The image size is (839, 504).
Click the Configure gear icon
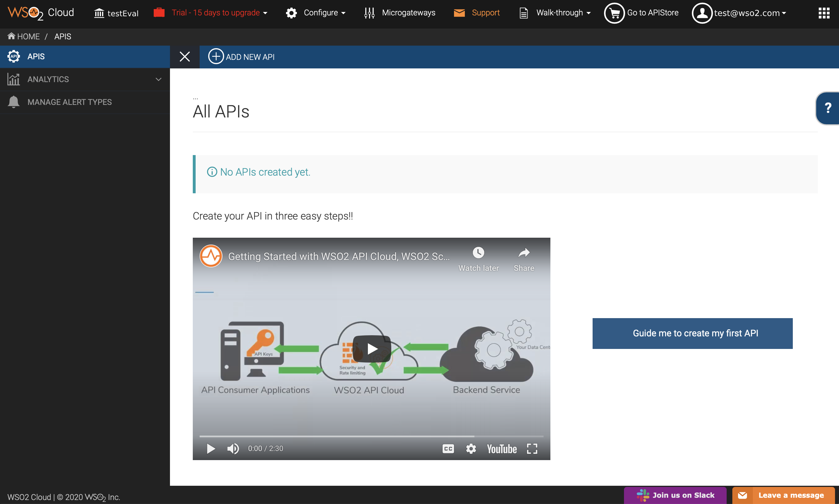[x=291, y=13]
